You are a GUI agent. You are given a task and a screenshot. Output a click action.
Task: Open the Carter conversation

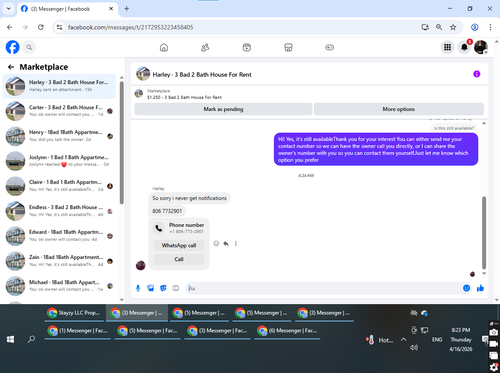point(59,111)
